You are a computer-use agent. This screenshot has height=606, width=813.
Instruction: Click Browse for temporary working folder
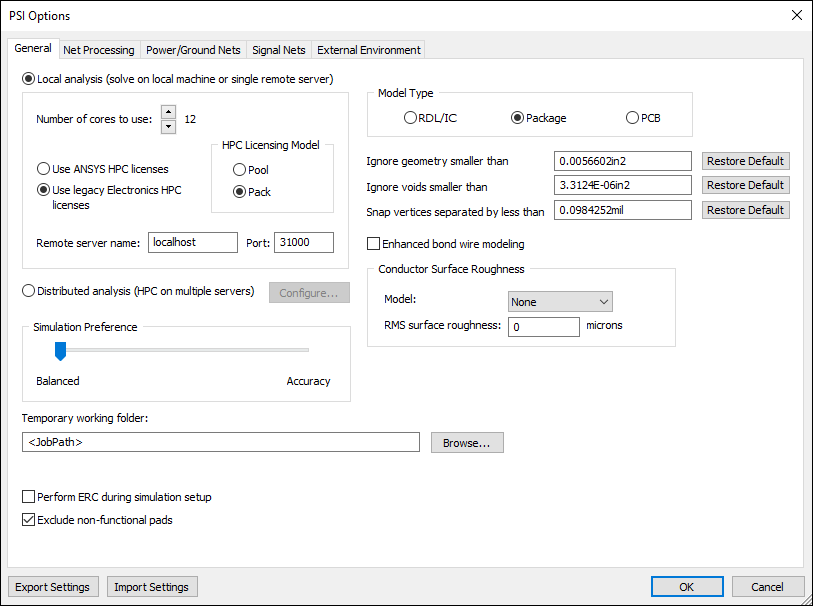click(x=467, y=443)
